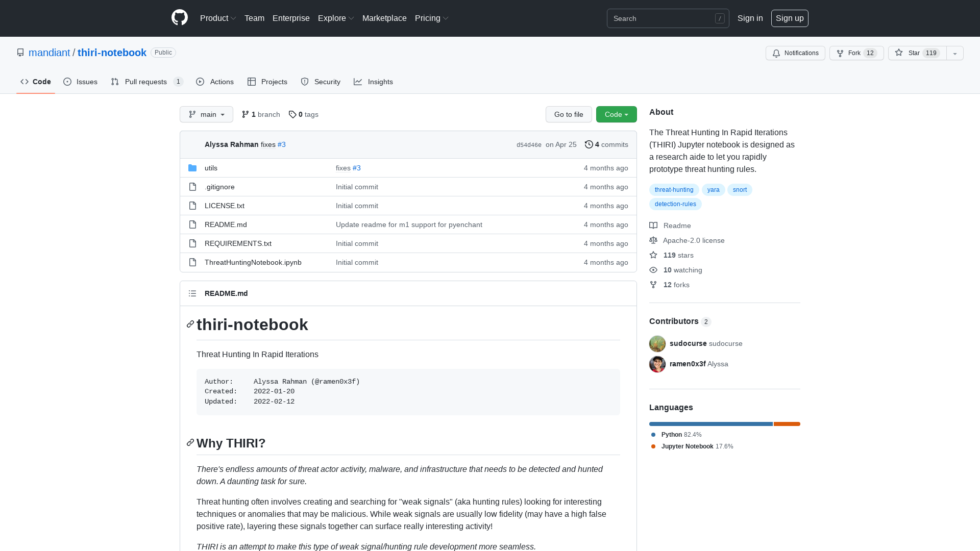The height and width of the screenshot is (551, 980).
Task: Click the slash shortcut icon in search box
Action: click(720, 18)
